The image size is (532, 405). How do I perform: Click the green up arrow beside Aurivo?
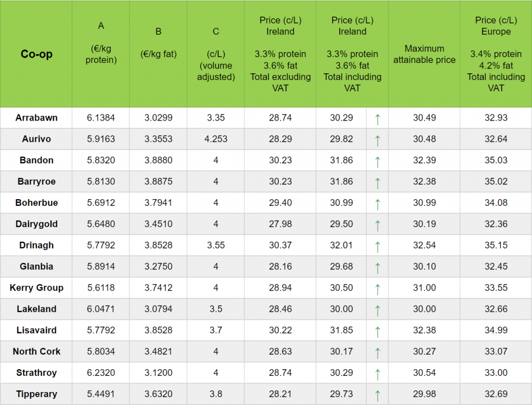(x=378, y=140)
